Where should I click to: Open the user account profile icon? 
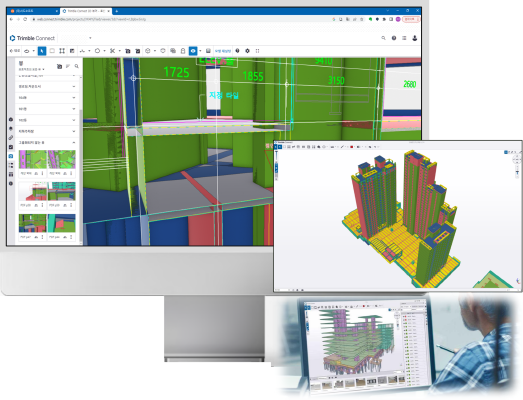click(415, 38)
